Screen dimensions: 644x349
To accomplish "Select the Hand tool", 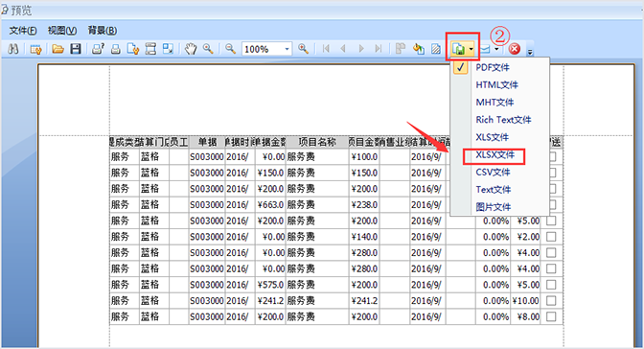I will pos(190,49).
